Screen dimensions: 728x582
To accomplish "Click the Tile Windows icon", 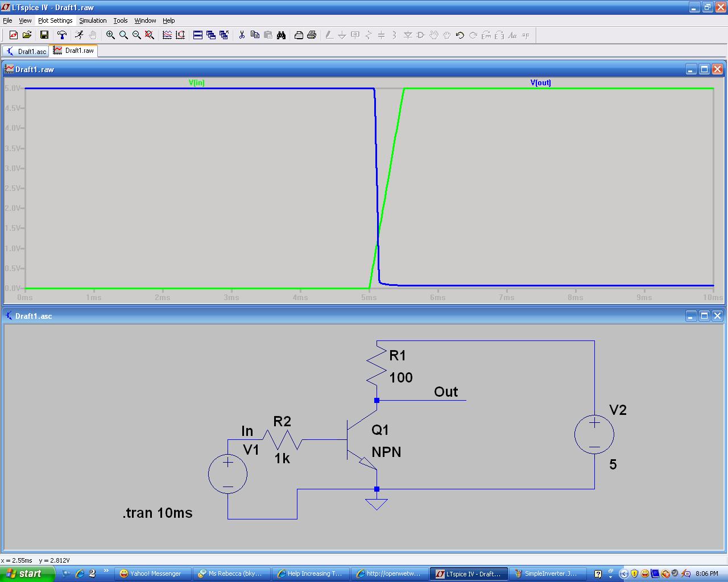I will [198, 35].
